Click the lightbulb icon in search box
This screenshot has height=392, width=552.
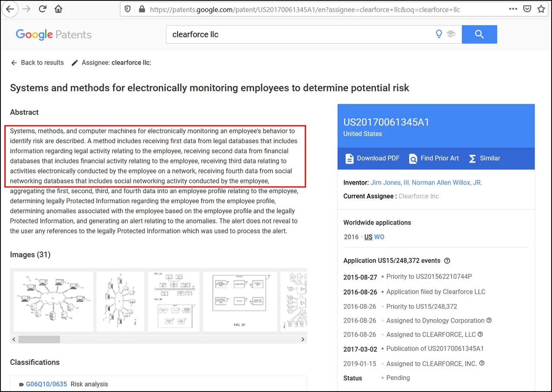click(x=439, y=34)
